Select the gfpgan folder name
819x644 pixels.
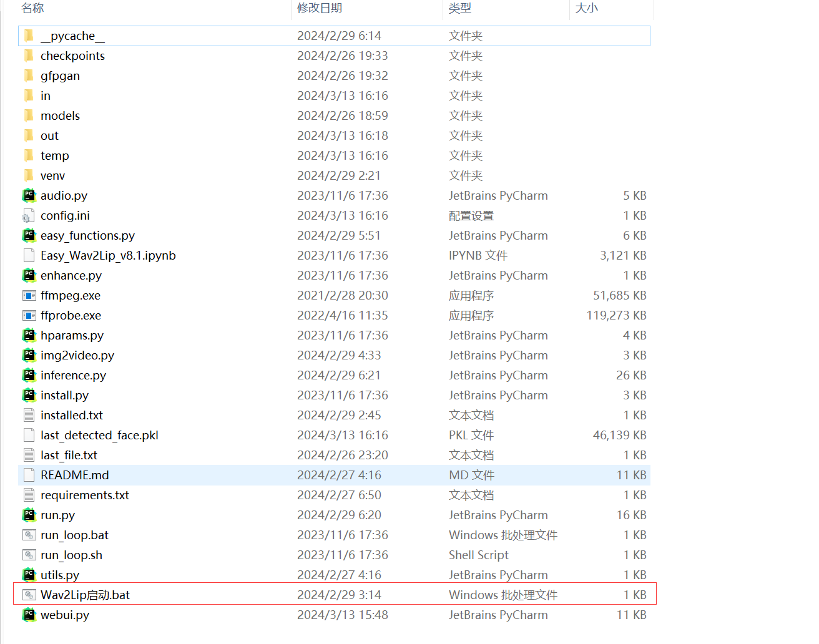coord(61,76)
